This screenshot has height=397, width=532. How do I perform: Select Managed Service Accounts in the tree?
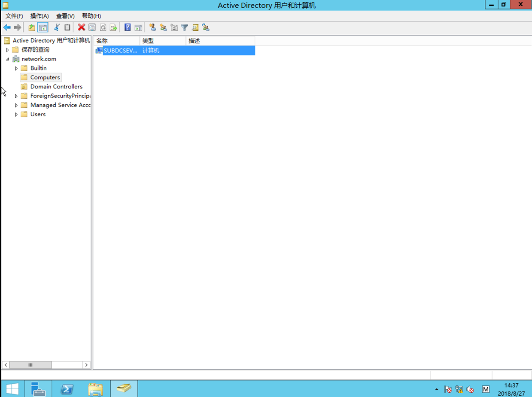(60, 105)
